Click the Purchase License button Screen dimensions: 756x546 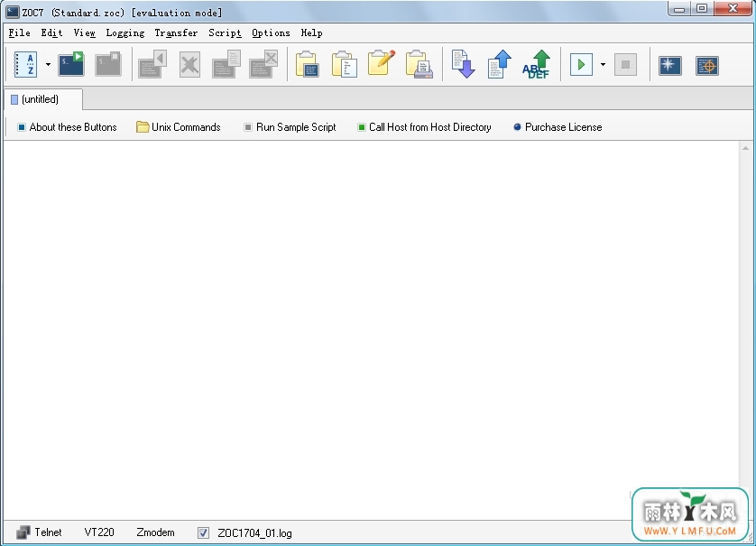[x=558, y=127]
